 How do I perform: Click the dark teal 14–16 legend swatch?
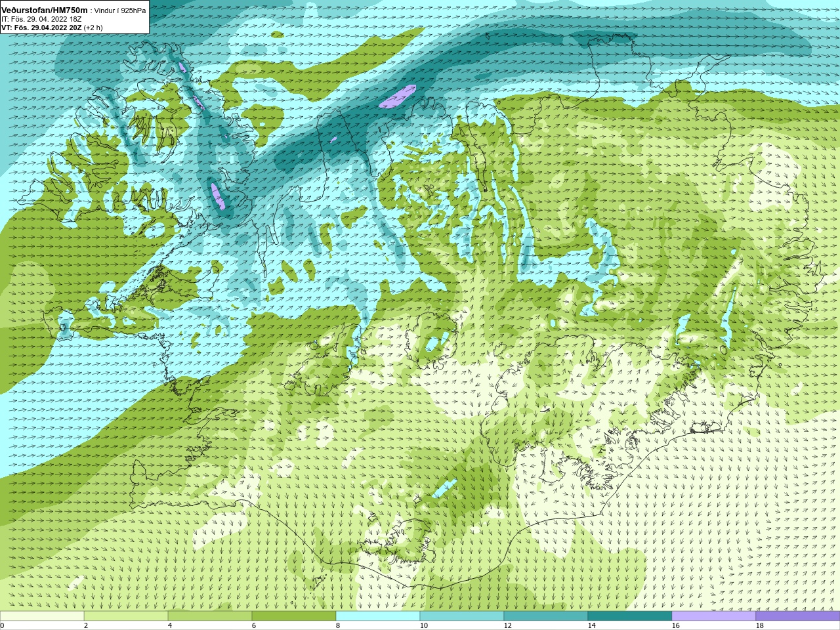630,616
